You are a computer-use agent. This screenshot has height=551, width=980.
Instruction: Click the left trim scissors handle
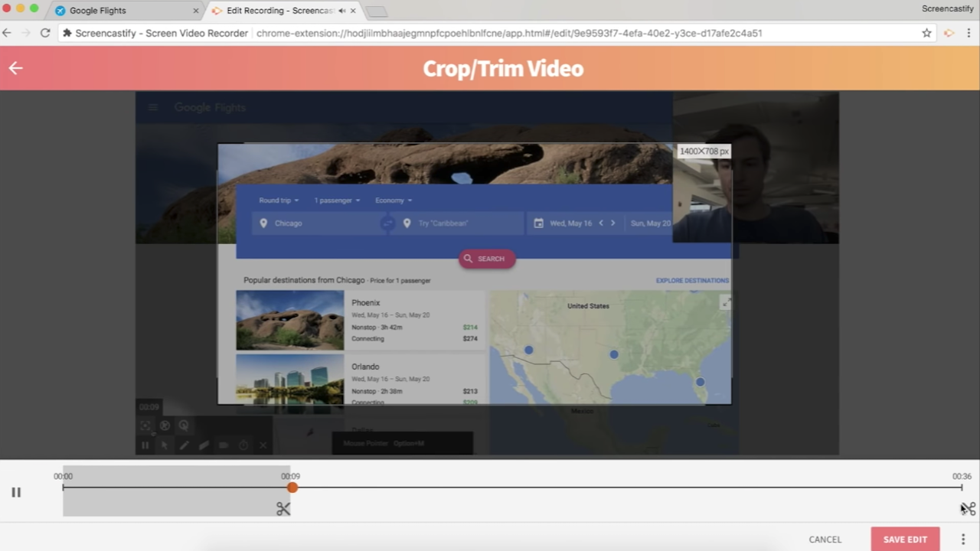[x=283, y=509]
